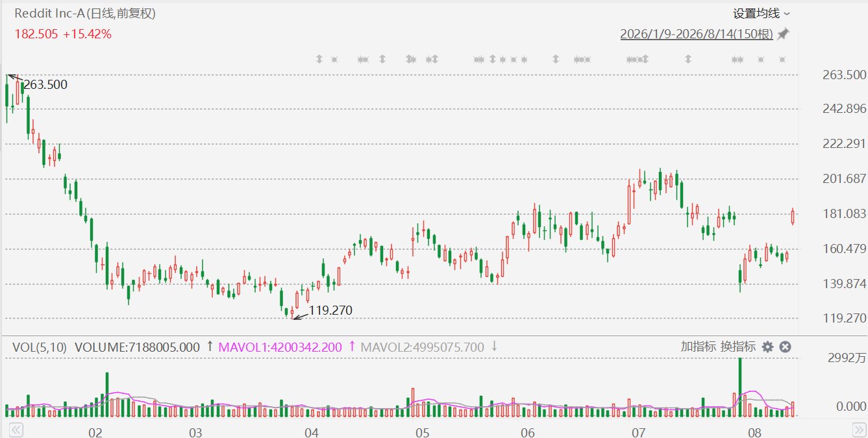Click the 119.270 low annotation beside the lowest candle
The height and width of the screenshot is (438, 868).
tap(330, 311)
